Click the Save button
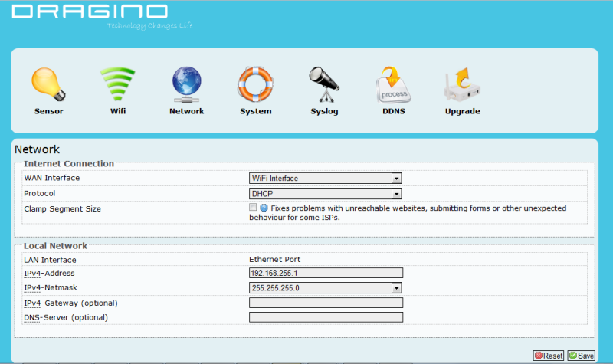 pyautogui.click(x=582, y=356)
